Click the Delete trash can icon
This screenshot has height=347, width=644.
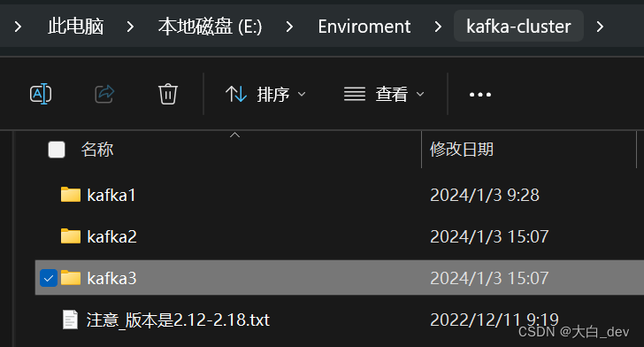click(x=168, y=94)
